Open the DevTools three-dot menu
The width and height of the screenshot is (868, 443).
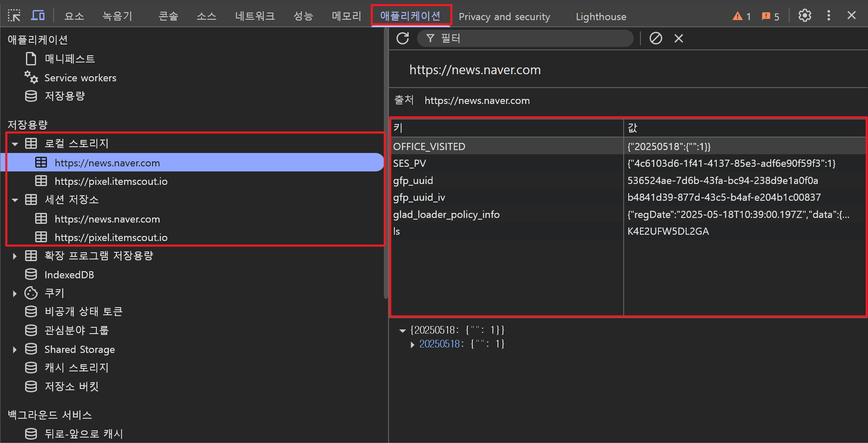point(829,16)
